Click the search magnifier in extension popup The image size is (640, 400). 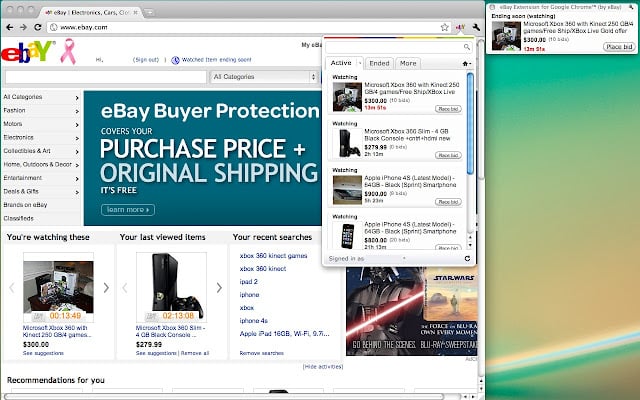(x=467, y=47)
